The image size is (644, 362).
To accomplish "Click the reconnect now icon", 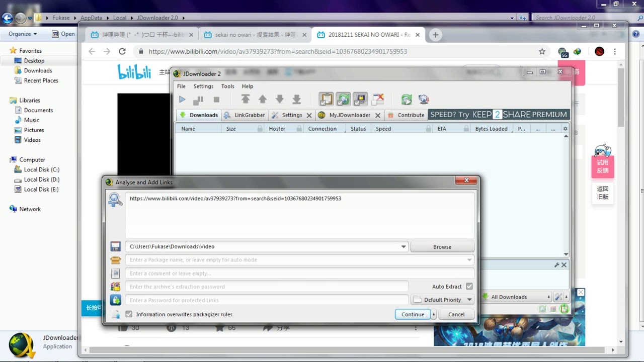I will 406,99.
